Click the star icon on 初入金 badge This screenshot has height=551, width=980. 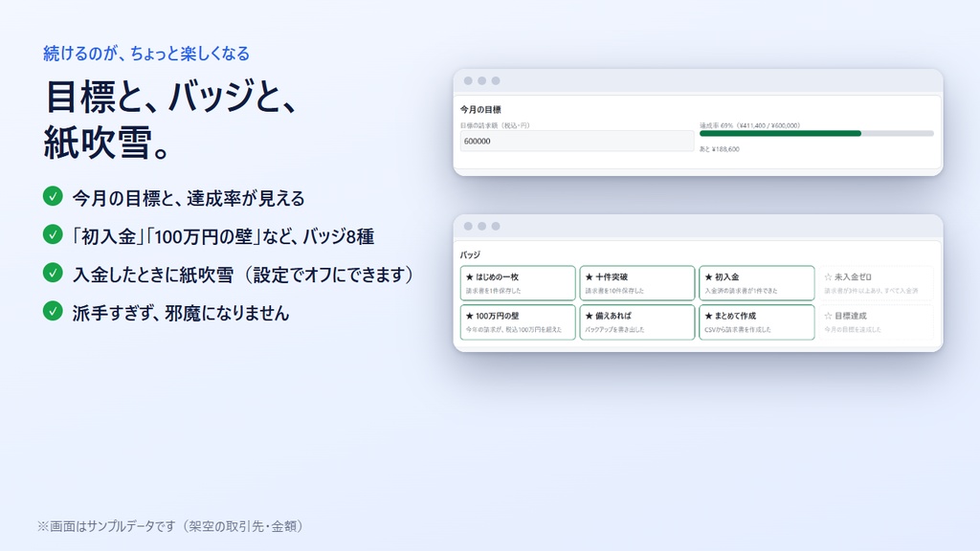(x=708, y=277)
